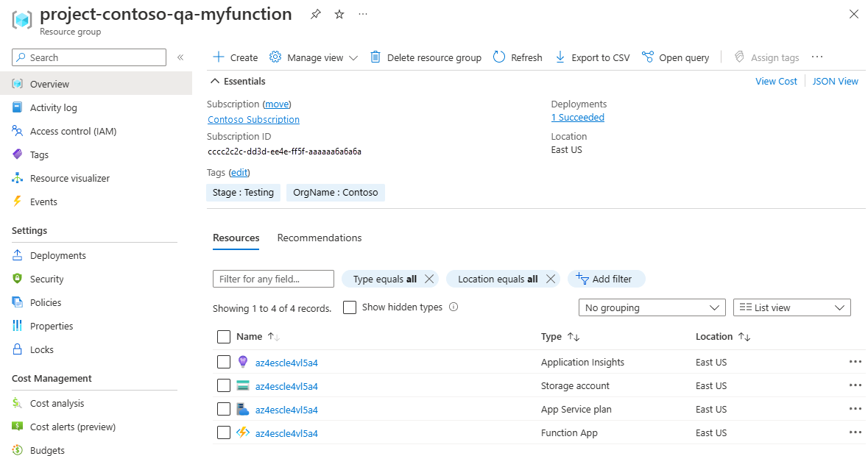Open the Resource visualizer sidebar item
The width and height of the screenshot is (868, 456).
click(69, 178)
